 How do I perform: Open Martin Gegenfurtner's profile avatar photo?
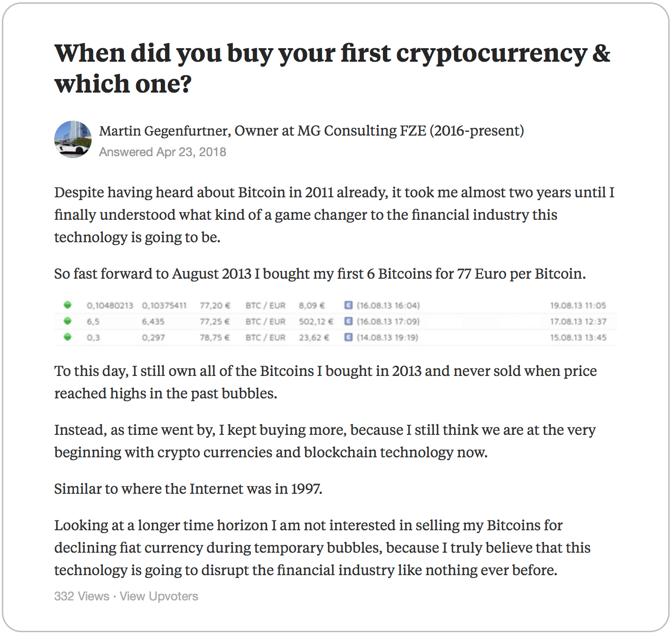(73, 139)
